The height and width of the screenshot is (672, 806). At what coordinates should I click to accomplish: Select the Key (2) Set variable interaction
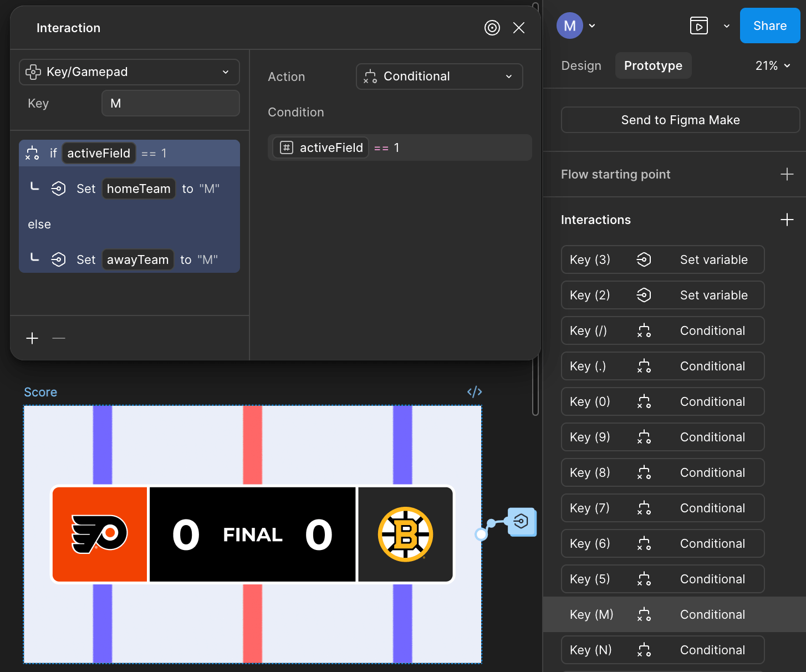662,295
